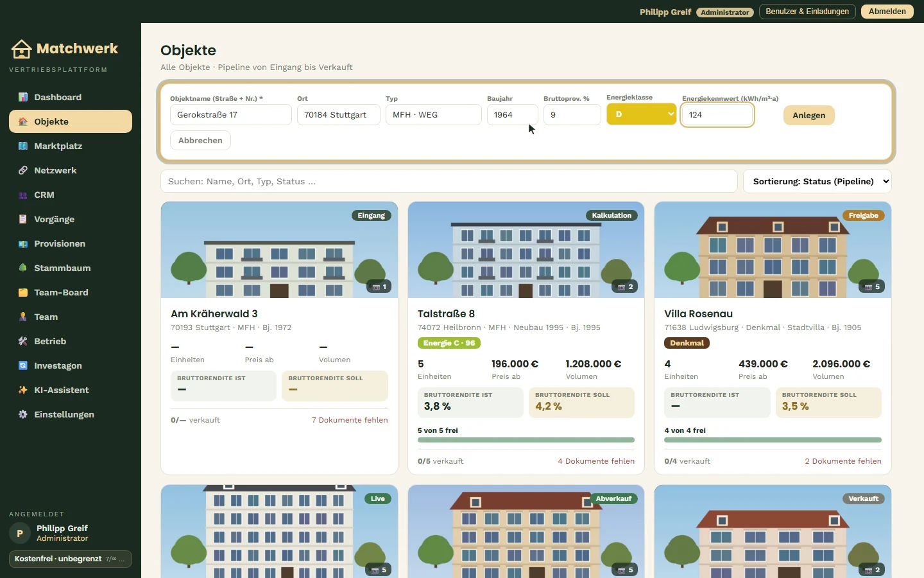Viewport: 924px width, 578px height.
Task: Click the Netzwerk link icon in sidebar
Action: pyautogui.click(x=23, y=170)
